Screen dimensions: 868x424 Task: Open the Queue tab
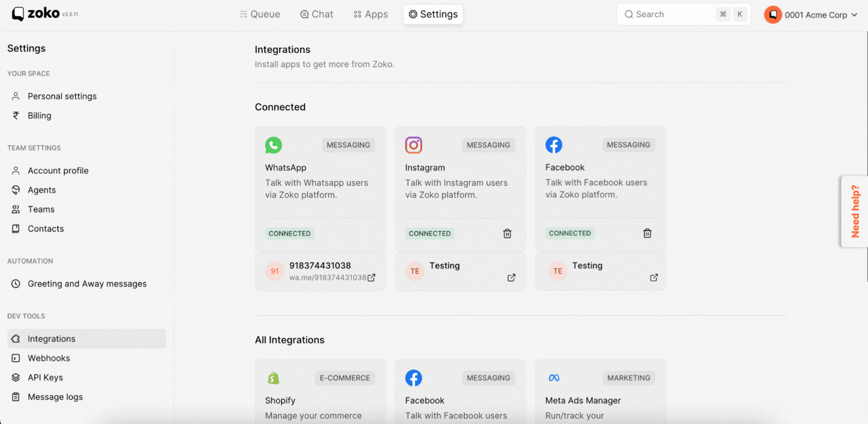pyautogui.click(x=259, y=14)
